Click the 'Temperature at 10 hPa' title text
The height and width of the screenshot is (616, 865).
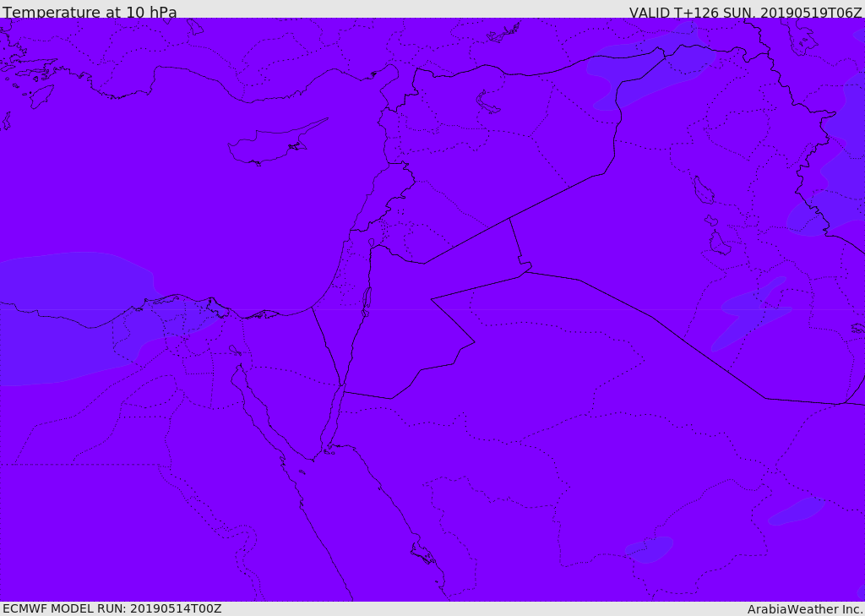pos(90,12)
